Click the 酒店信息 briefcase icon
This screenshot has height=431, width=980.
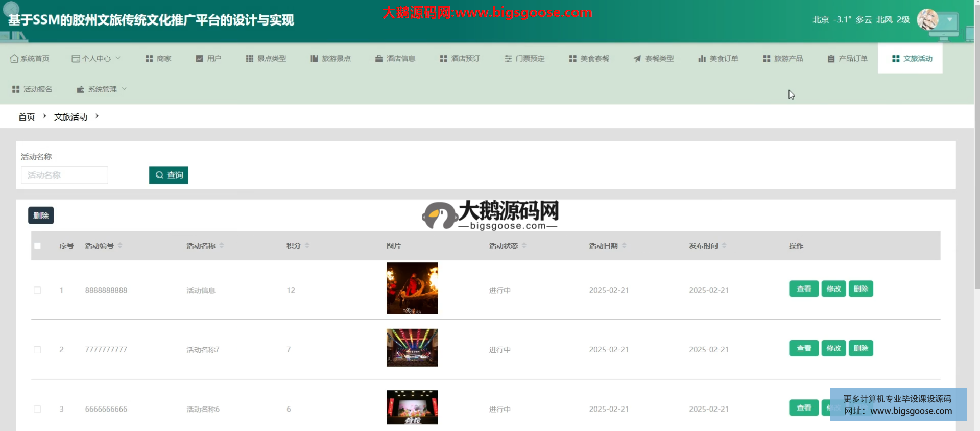(x=379, y=59)
